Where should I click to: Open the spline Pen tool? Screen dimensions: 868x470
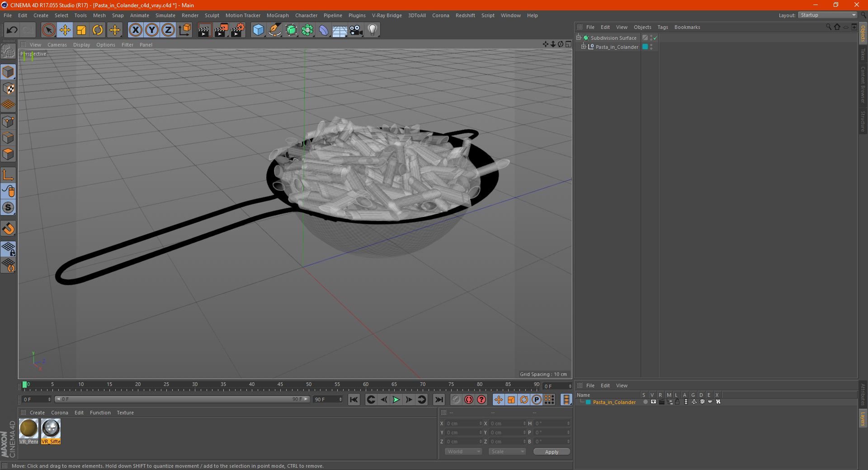[x=274, y=30]
